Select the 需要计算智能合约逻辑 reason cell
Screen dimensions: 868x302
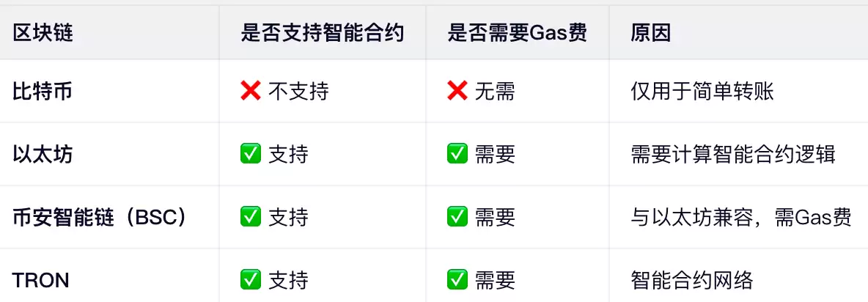pos(732,154)
